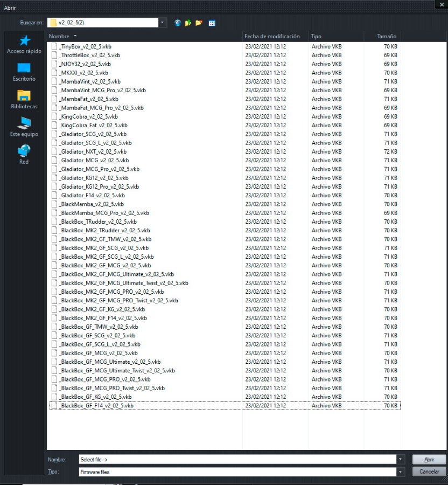Click file icon of _MKXXI_v2_02_5.vkb
The height and width of the screenshot is (485, 448).
click(x=54, y=73)
